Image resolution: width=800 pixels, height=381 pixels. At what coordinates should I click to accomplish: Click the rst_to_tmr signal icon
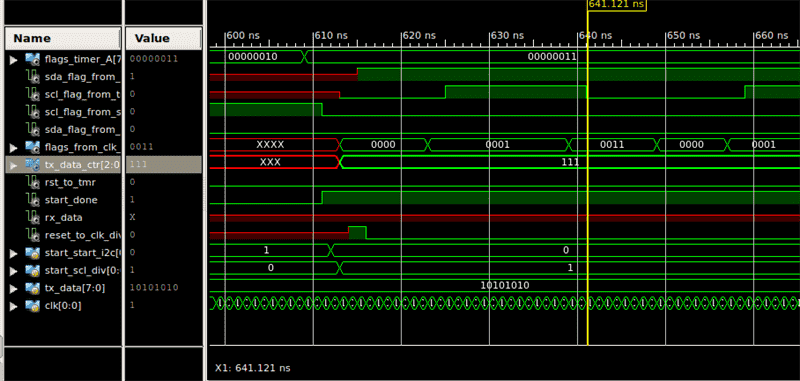(33, 182)
